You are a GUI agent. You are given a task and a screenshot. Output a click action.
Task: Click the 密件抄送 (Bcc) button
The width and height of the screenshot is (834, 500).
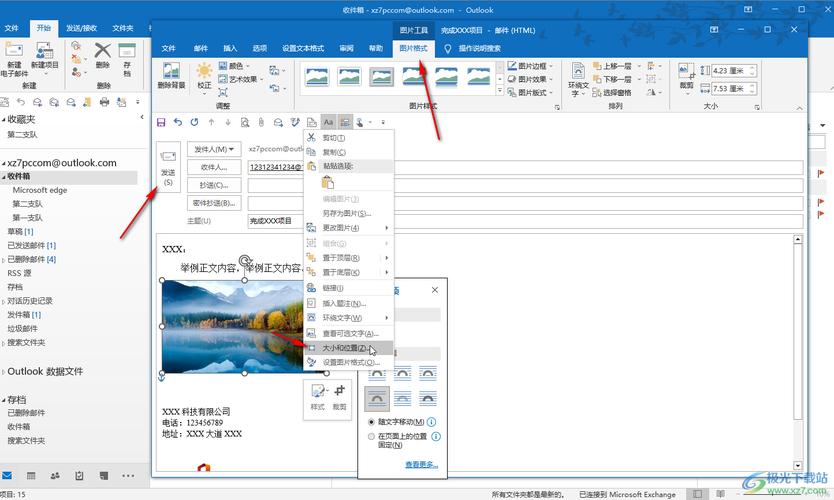pyautogui.click(x=214, y=203)
